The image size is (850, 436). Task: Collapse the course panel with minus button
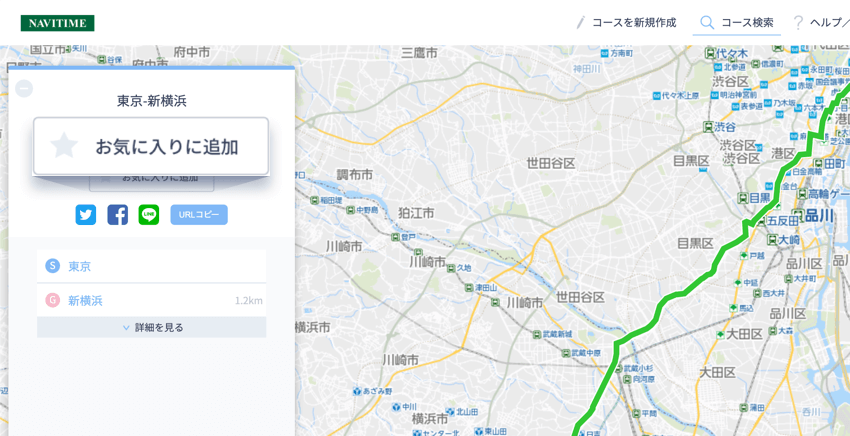(x=24, y=88)
